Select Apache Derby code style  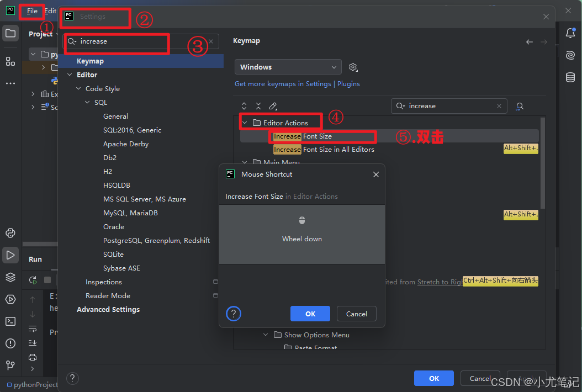(x=126, y=144)
